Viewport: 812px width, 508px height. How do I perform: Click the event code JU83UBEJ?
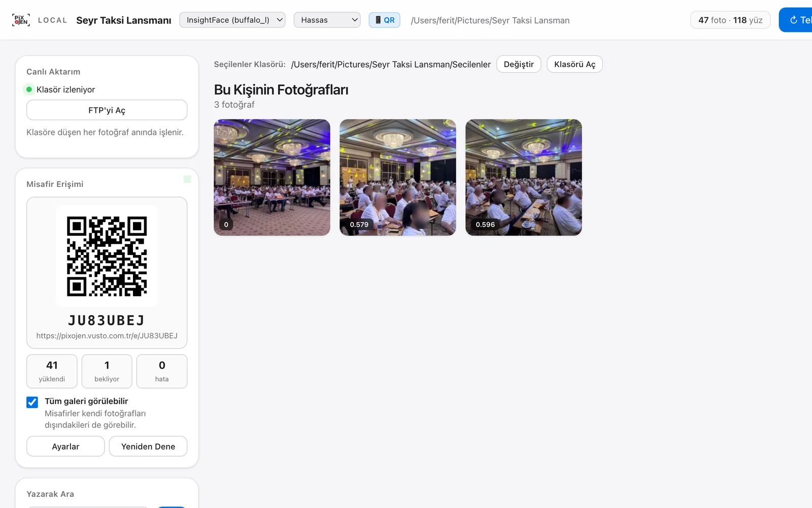click(107, 321)
